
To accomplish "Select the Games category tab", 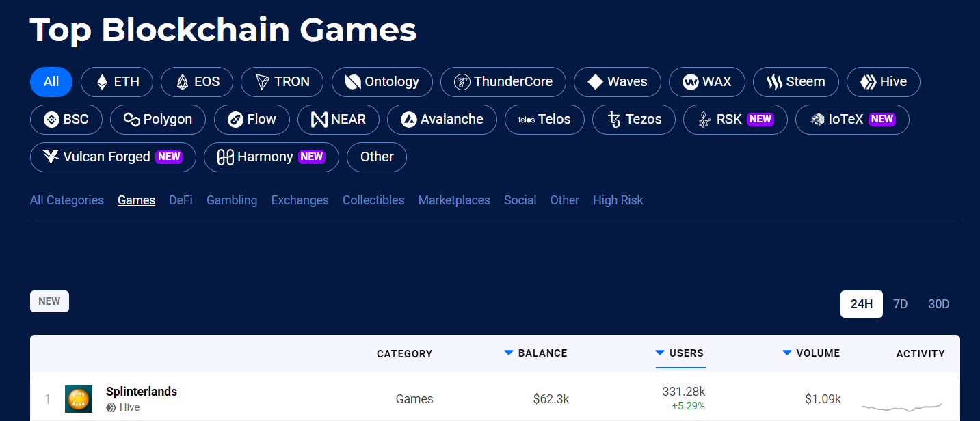I will coord(137,200).
